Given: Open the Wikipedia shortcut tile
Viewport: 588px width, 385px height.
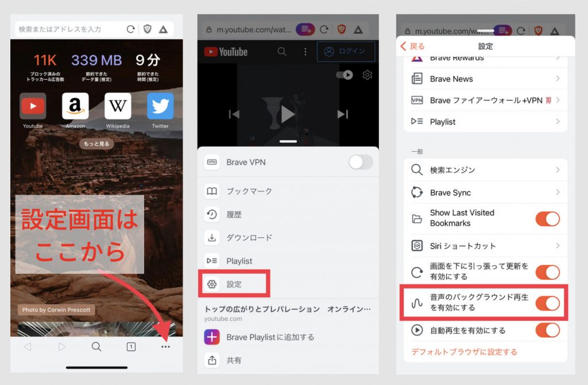Looking at the screenshot, I should click(118, 106).
